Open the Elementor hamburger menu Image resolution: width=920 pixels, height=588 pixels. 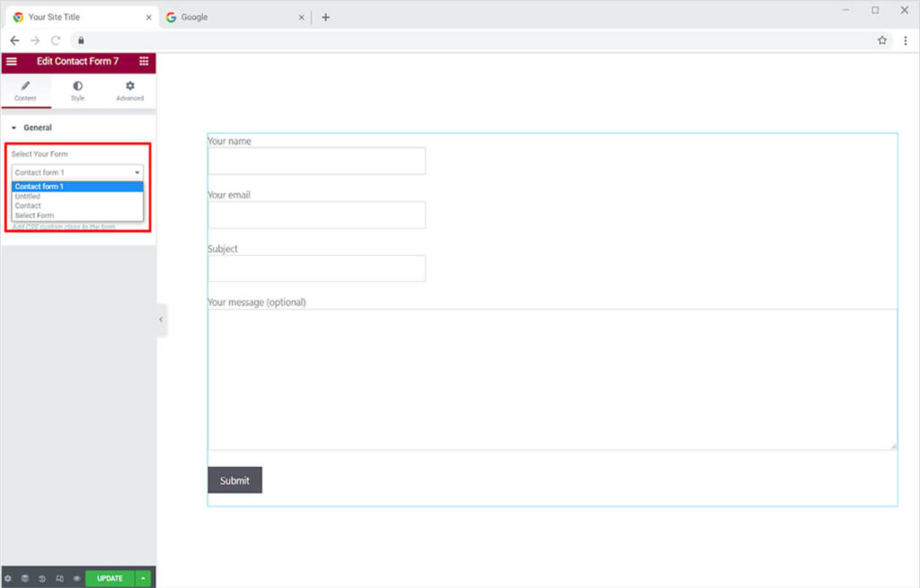[12, 62]
